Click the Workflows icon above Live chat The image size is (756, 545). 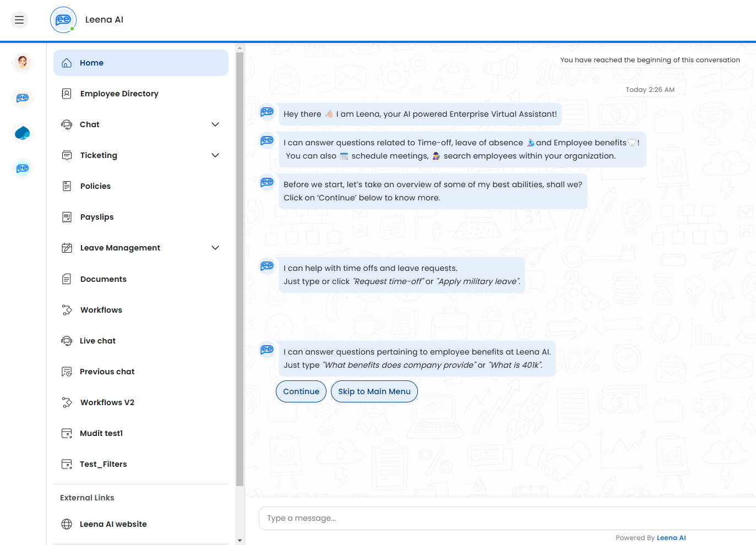point(67,310)
